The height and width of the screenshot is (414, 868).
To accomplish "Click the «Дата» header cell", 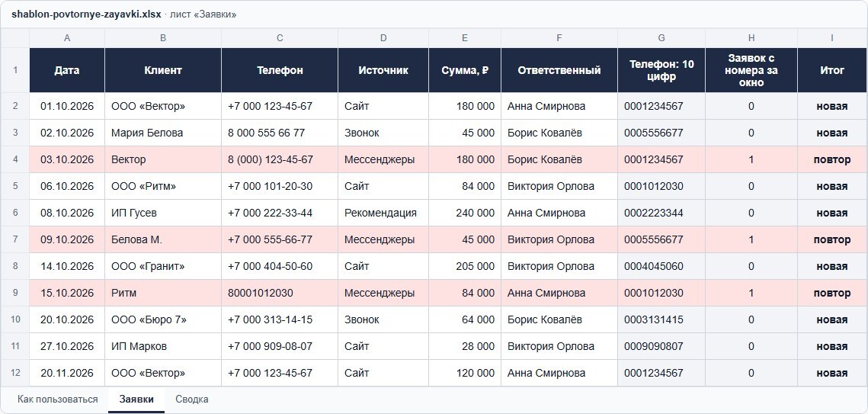I will point(67,70).
